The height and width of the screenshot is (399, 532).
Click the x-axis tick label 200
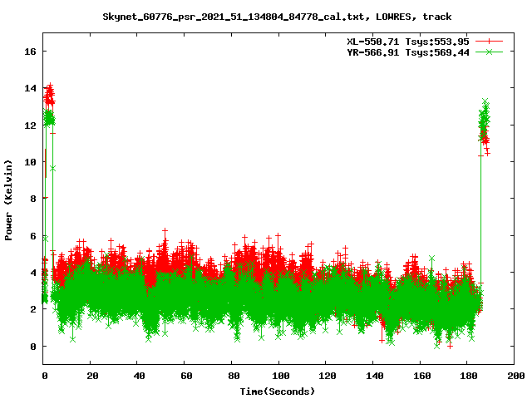(516, 376)
